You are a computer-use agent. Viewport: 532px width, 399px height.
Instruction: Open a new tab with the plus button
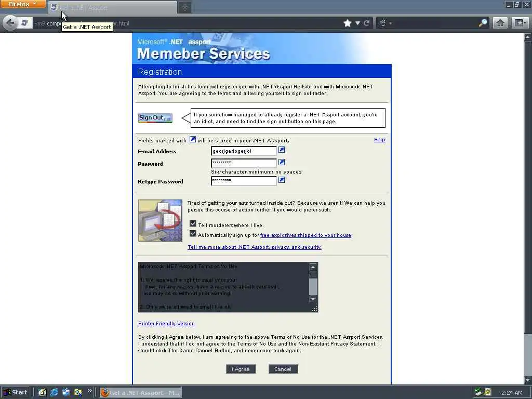185,7
